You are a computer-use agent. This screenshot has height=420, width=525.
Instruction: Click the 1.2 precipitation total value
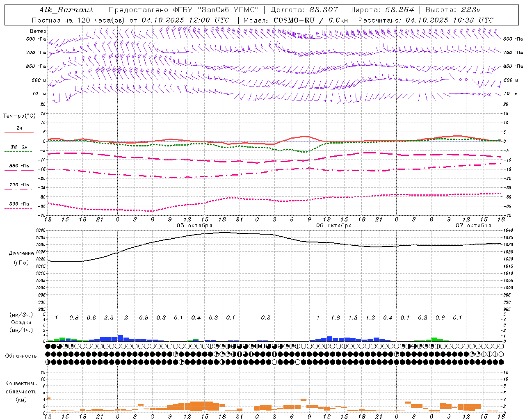370,318
